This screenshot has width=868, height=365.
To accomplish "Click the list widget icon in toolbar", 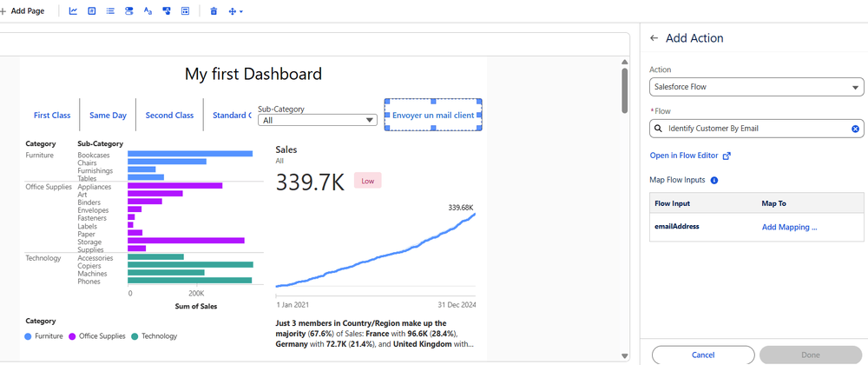I will point(110,11).
